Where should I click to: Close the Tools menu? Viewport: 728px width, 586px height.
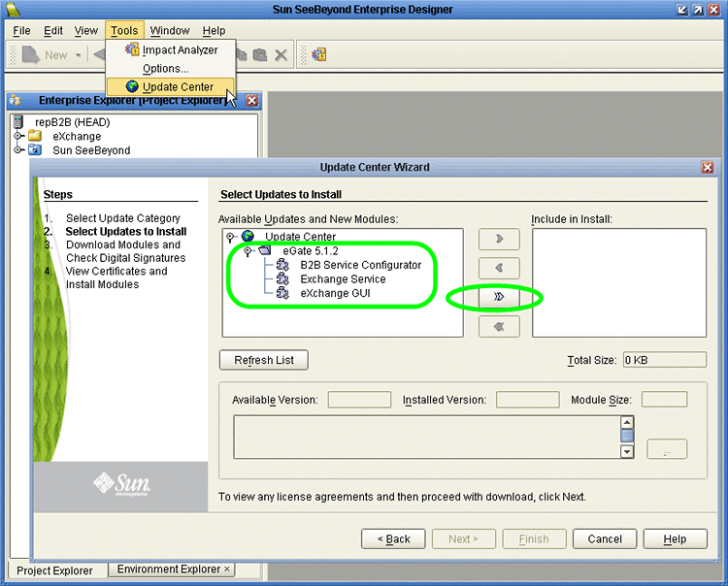(x=124, y=31)
